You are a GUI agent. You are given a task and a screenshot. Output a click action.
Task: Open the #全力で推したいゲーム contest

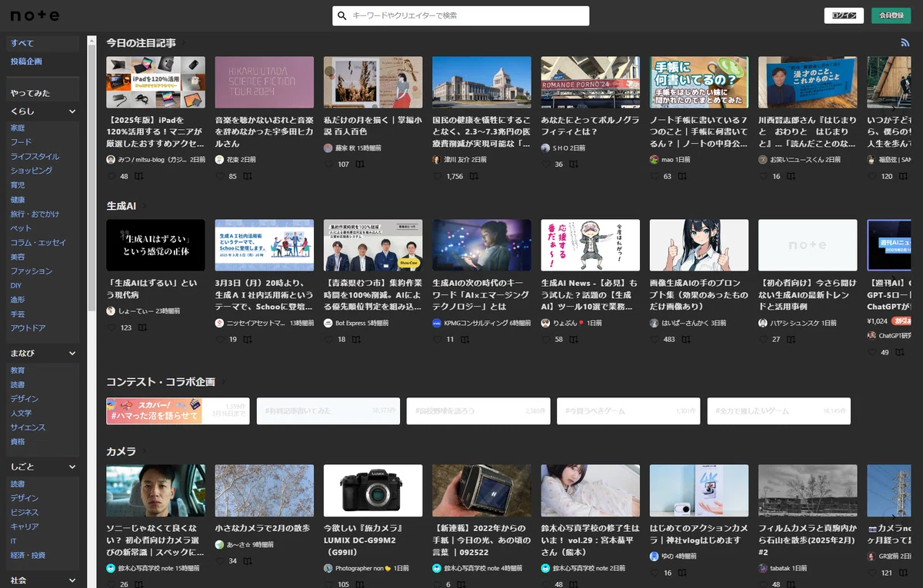(x=778, y=411)
